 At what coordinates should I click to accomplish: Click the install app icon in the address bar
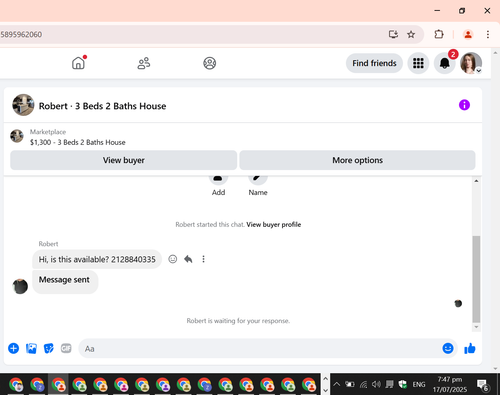click(x=393, y=34)
